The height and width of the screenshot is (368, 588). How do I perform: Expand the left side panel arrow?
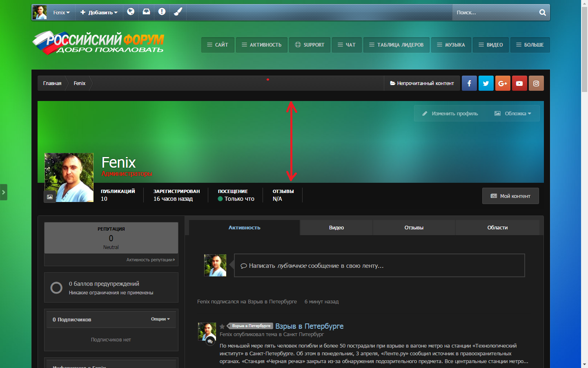(4, 192)
